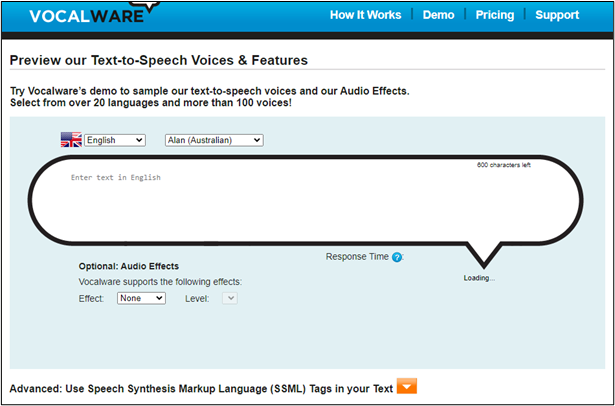Screen dimensions: 615x406
Task: Click the Advanced SSML Tags heading text
Action: point(201,389)
